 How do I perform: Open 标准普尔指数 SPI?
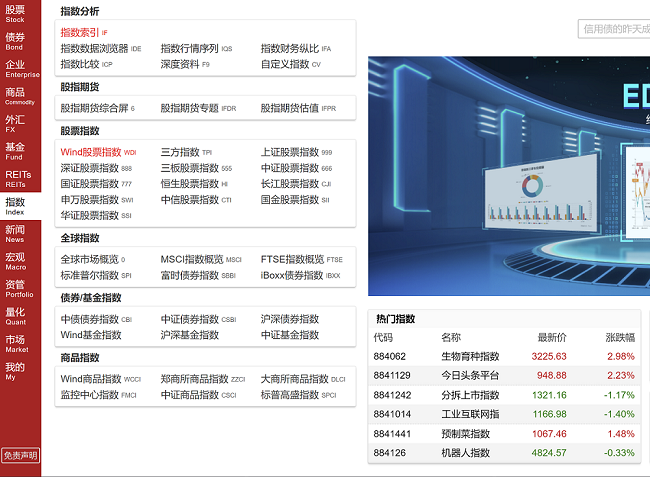pos(96,275)
